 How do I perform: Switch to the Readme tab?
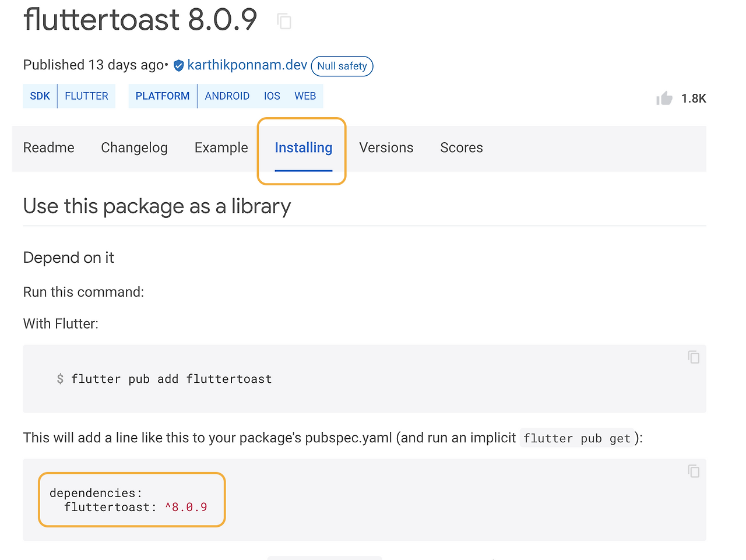click(x=49, y=148)
